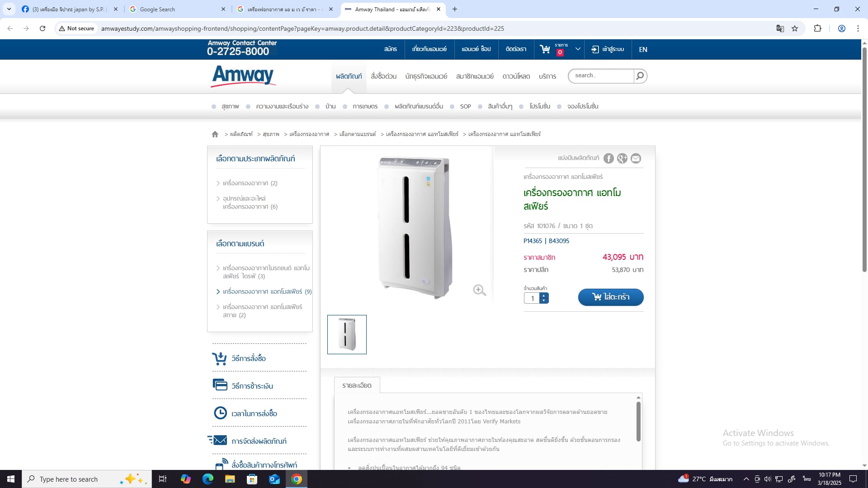Click the browser address bar URL
Screen dimensions: 868x488
point(302,28)
